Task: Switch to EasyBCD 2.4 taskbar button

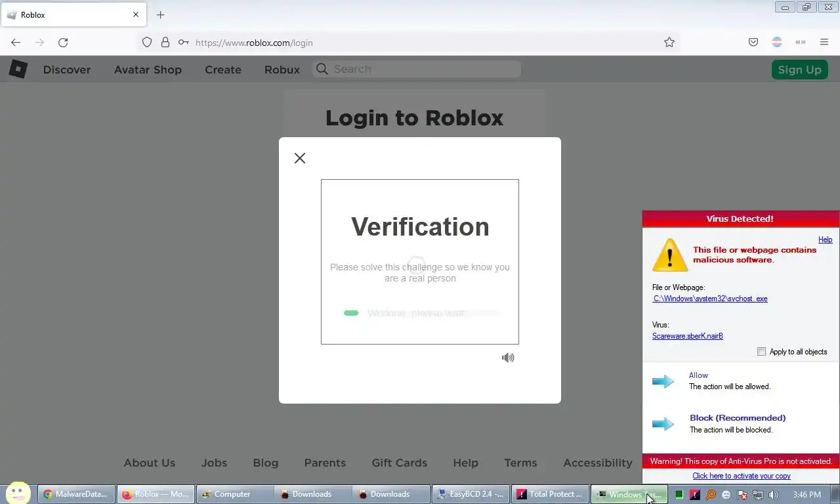Action: [x=471, y=494]
